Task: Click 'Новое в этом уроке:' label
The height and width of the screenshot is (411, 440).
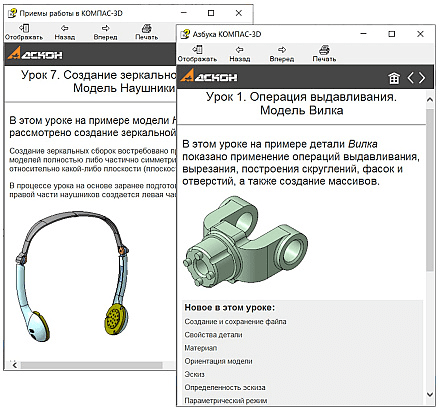Action: pos(230,308)
